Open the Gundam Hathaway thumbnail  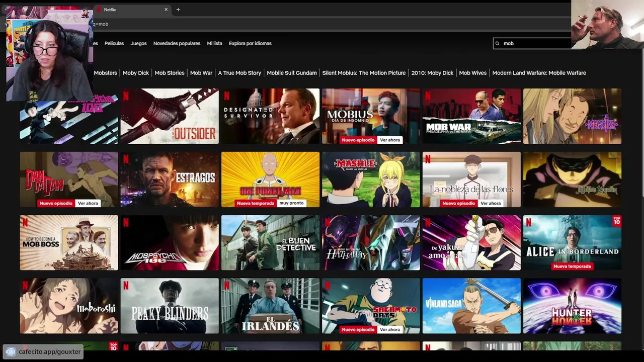371,243
